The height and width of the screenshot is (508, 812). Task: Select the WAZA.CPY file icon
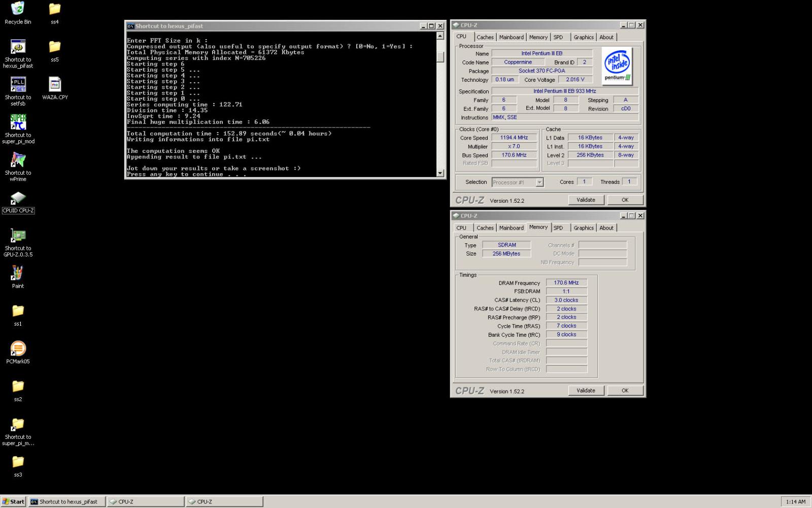click(55, 88)
